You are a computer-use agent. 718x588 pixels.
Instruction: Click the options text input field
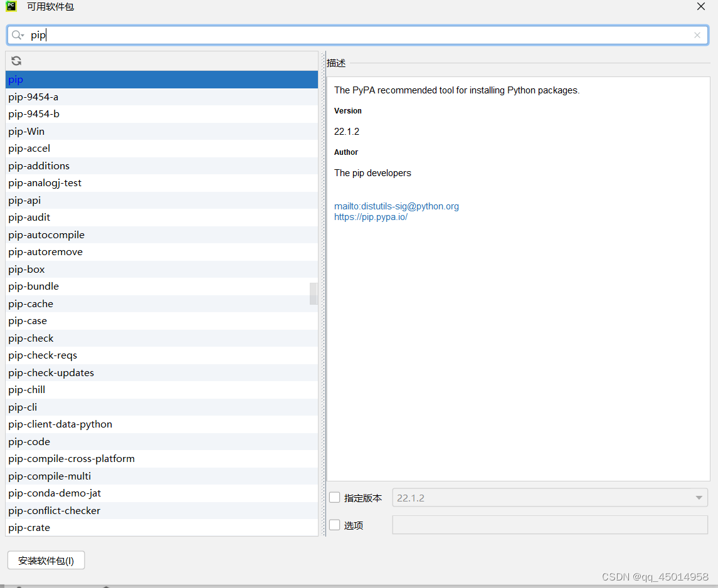(549, 525)
